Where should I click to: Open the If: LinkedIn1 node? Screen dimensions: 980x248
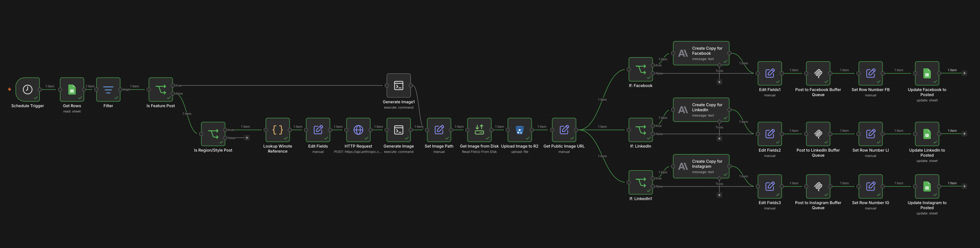point(641,182)
